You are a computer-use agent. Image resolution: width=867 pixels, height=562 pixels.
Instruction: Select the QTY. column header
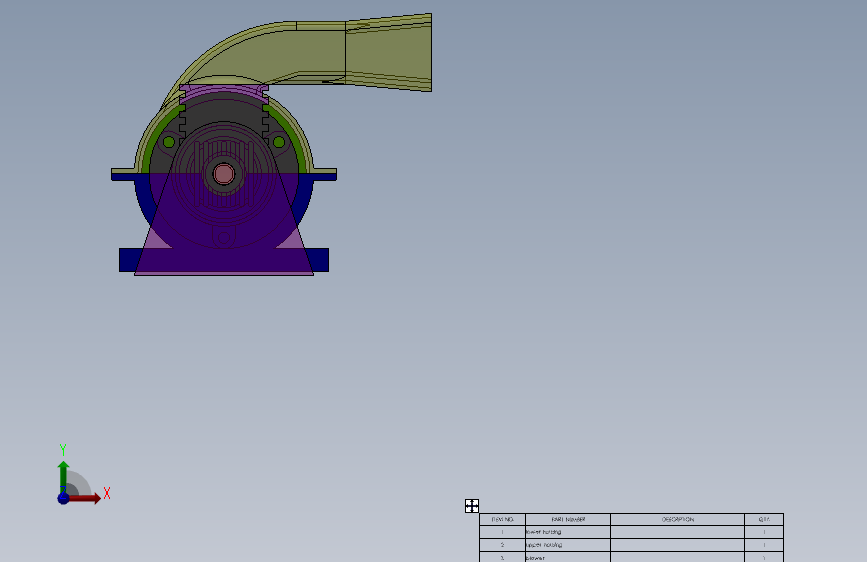[x=764, y=519]
